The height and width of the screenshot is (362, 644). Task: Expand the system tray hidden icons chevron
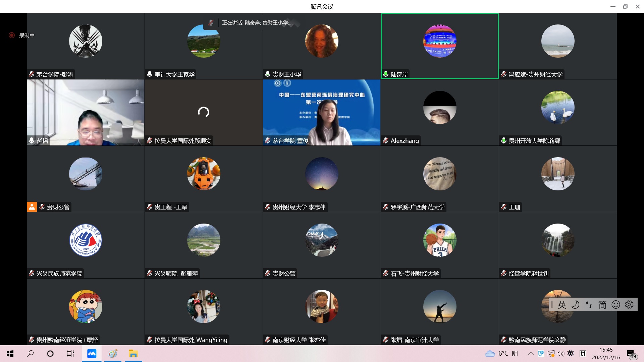(x=531, y=354)
